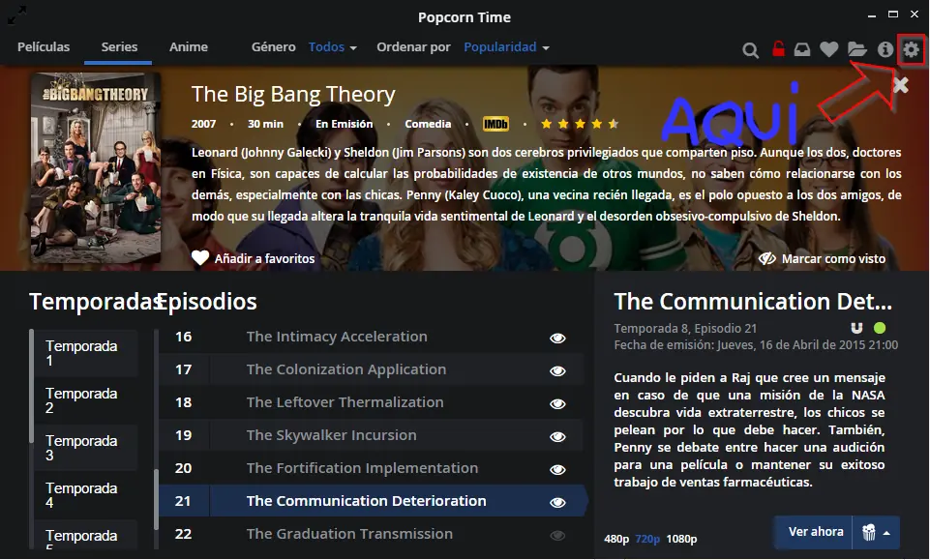Click Marcar como visto
This screenshot has height=560, width=930.
(x=833, y=258)
